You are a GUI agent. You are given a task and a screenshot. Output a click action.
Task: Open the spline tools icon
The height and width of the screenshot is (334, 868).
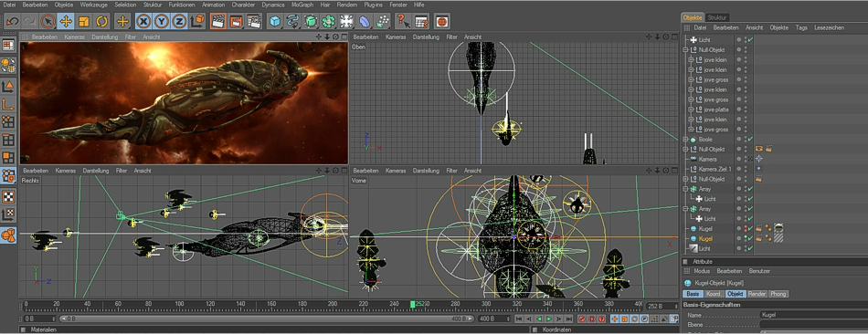point(293,22)
